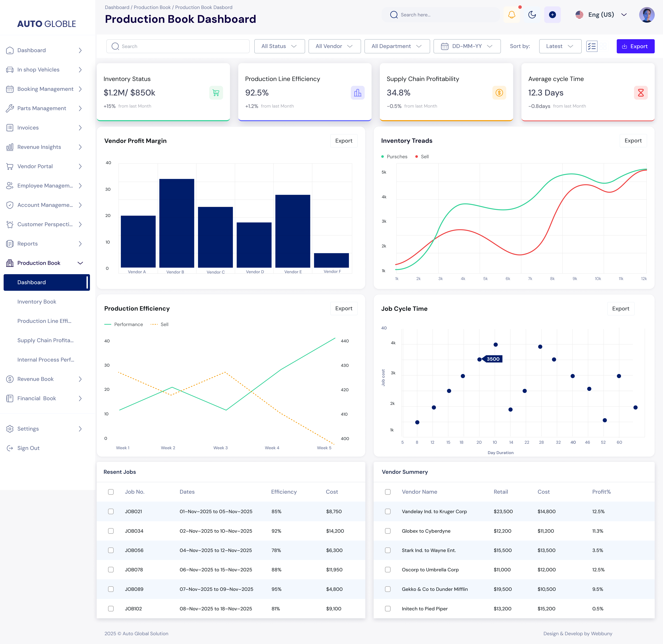
Task: Toggle Performance legend in Production Efficiency
Action: [x=124, y=324]
